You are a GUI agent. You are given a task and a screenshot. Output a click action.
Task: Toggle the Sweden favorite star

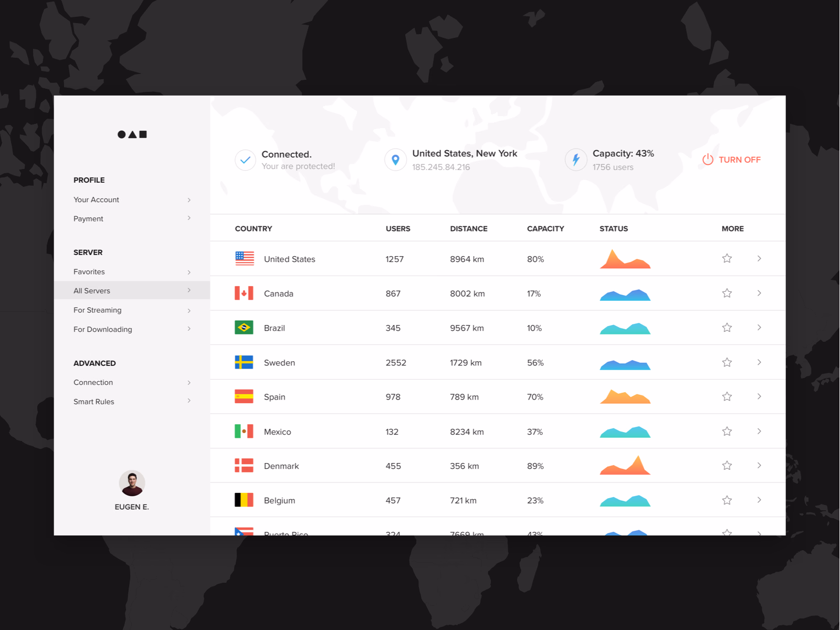pos(727,362)
